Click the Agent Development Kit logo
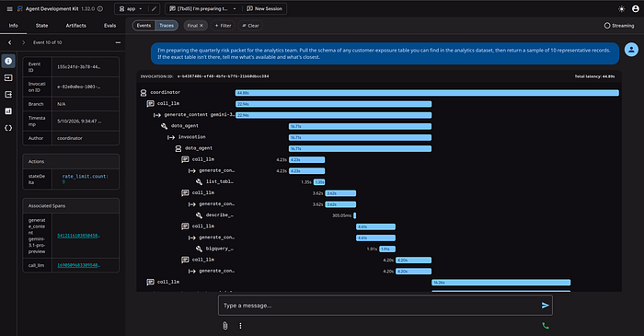The width and height of the screenshot is (644, 336). [19, 8]
